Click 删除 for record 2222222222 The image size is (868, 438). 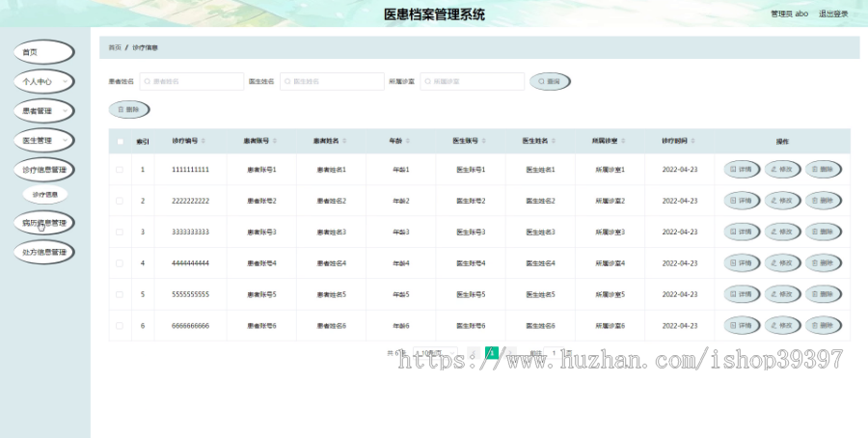824,201
